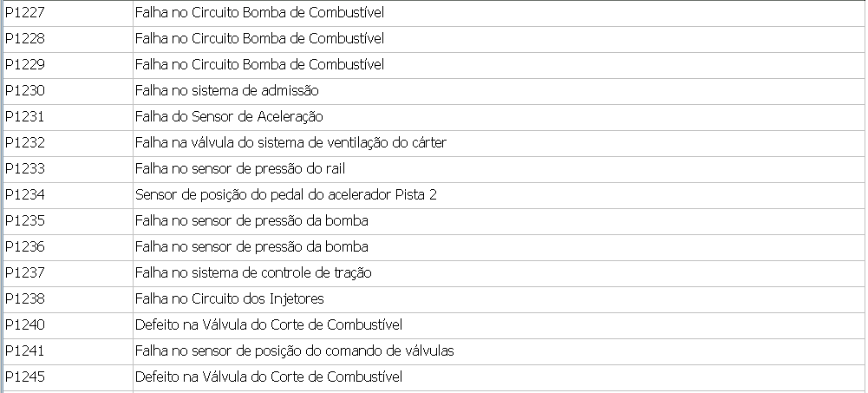
Task: Select the camshaft position sensor fault description
Action: point(294,351)
